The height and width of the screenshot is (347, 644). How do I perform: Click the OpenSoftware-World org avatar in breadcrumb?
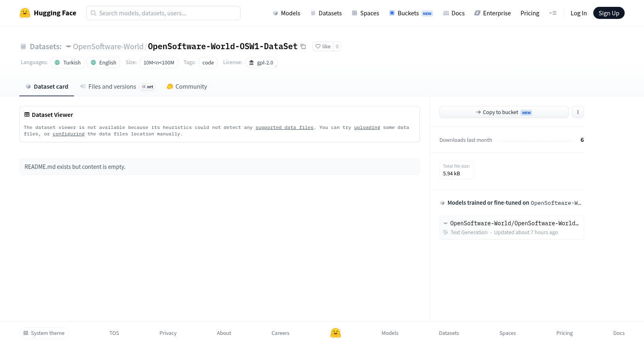pos(68,47)
